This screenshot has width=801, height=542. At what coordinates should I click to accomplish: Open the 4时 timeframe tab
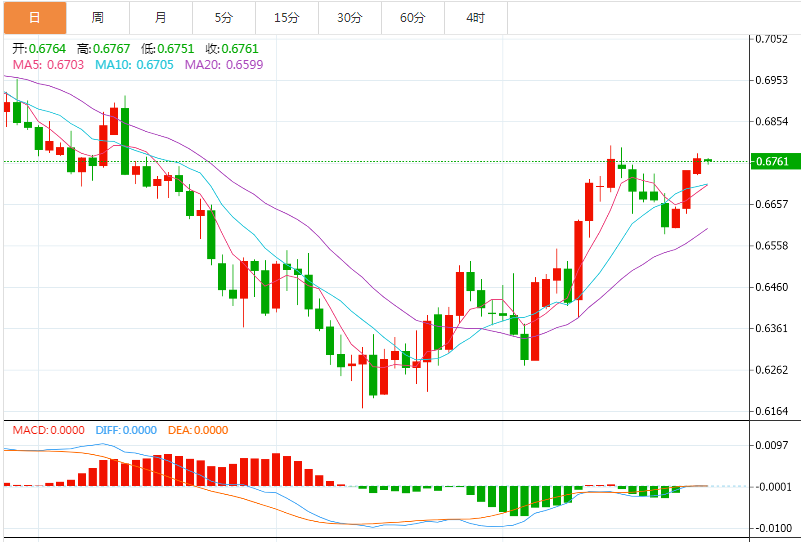(476, 18)
